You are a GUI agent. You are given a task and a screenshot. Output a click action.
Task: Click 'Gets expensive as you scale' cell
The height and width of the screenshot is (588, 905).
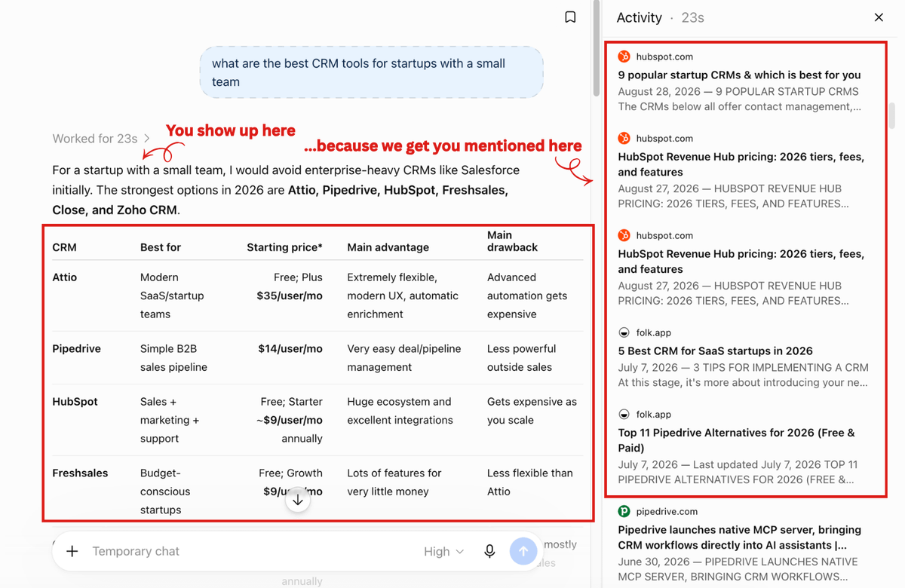tap(532, 411)
